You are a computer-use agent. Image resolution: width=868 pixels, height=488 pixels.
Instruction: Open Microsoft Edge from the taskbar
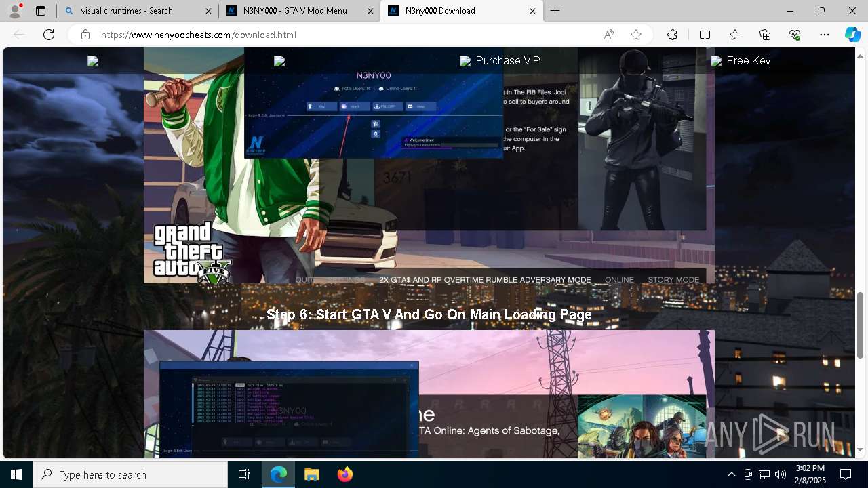[x=279, y=474]
